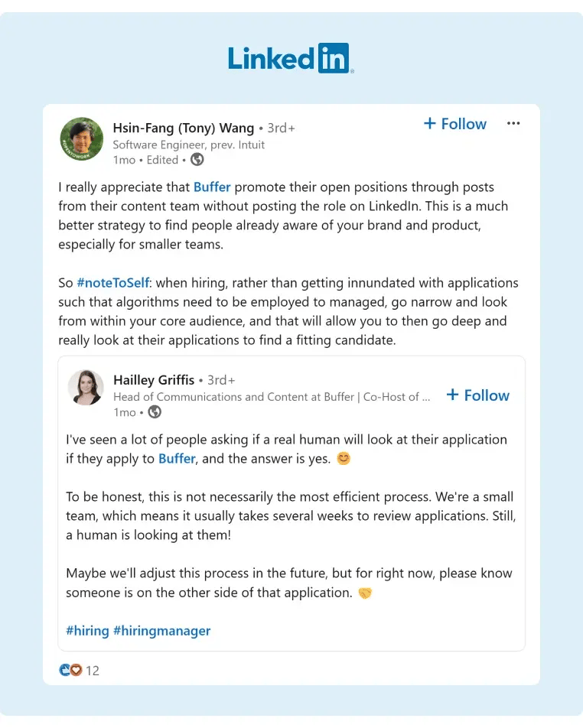The height and width of the screenshot is (728, 583).
Task: Open the Buffer link in Hailley's post
Action: (177, 459)
